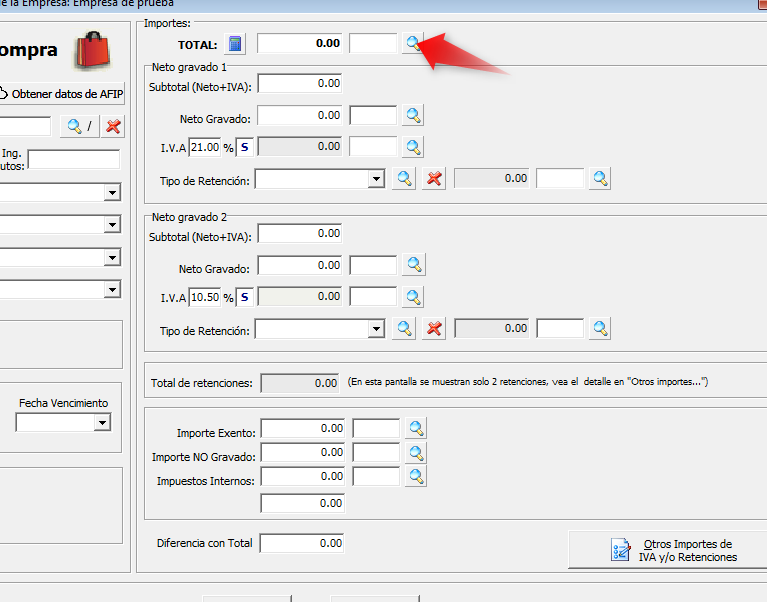The image size is (767, 602).
Task: Click search icon for Importe NO Gravado
Action: (415, 453)
